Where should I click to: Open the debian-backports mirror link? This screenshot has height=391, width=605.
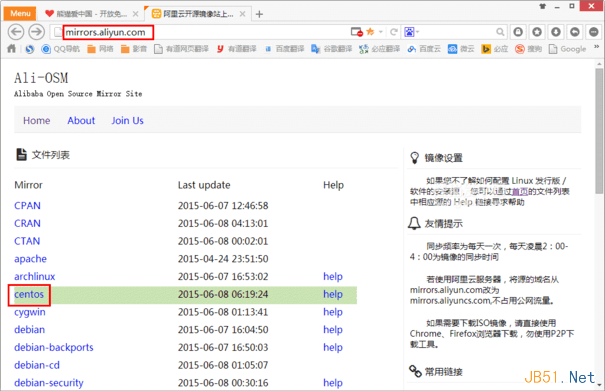coord(54,347)
